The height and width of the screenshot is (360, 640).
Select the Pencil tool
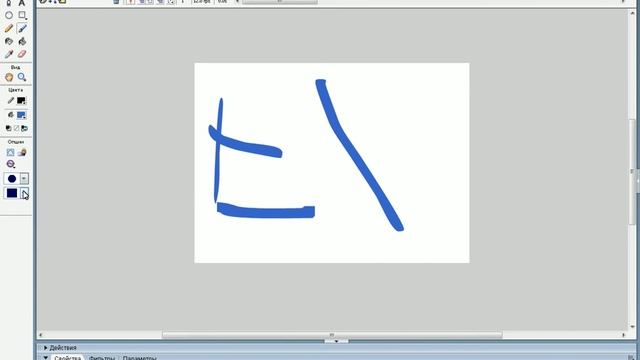tap(9, 28)
